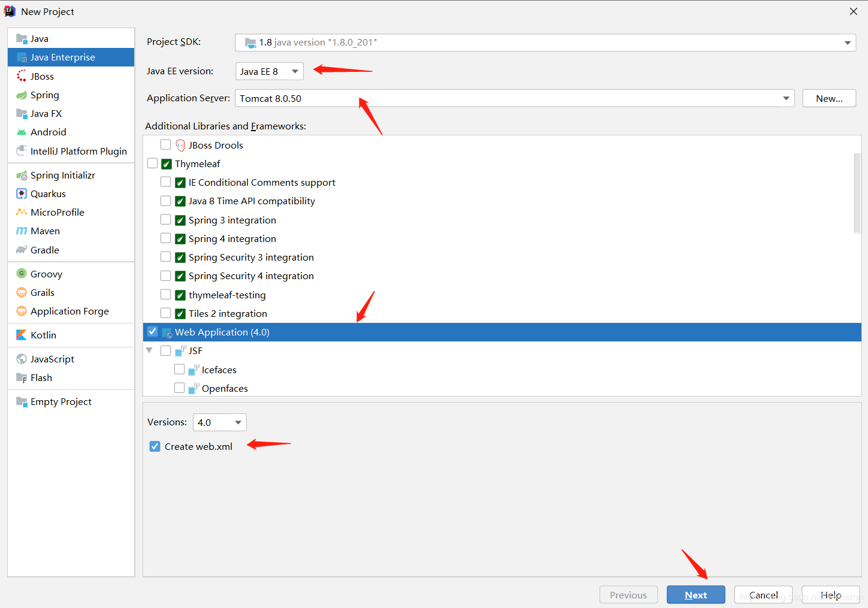
Task: Click the JSF framework icon
Action: pos(180,351)
